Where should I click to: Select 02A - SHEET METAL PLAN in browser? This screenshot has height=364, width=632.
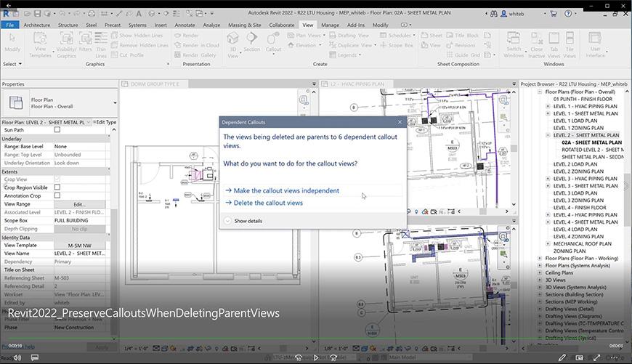click(592, 142)
